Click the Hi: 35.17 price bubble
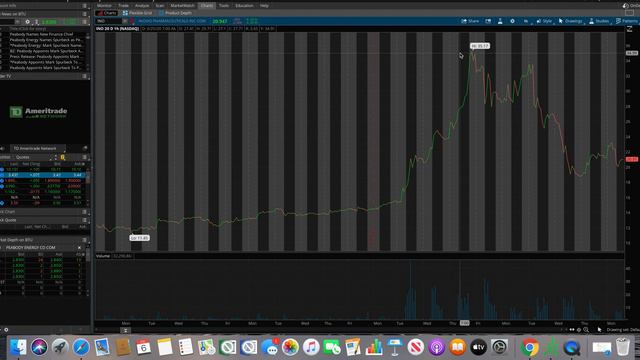 480,46
